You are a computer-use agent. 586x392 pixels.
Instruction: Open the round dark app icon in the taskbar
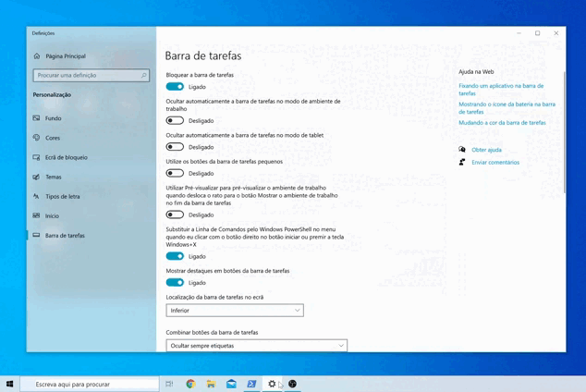[x=292, y=384]
